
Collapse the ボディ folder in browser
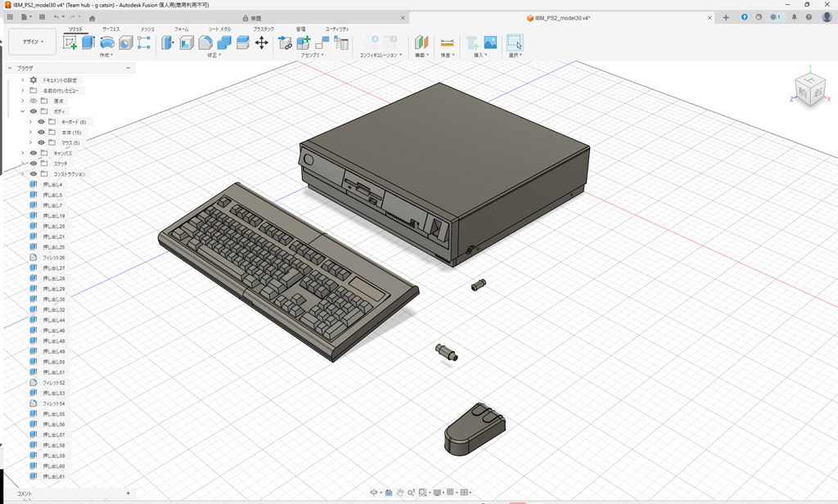[x=23, y=111]
